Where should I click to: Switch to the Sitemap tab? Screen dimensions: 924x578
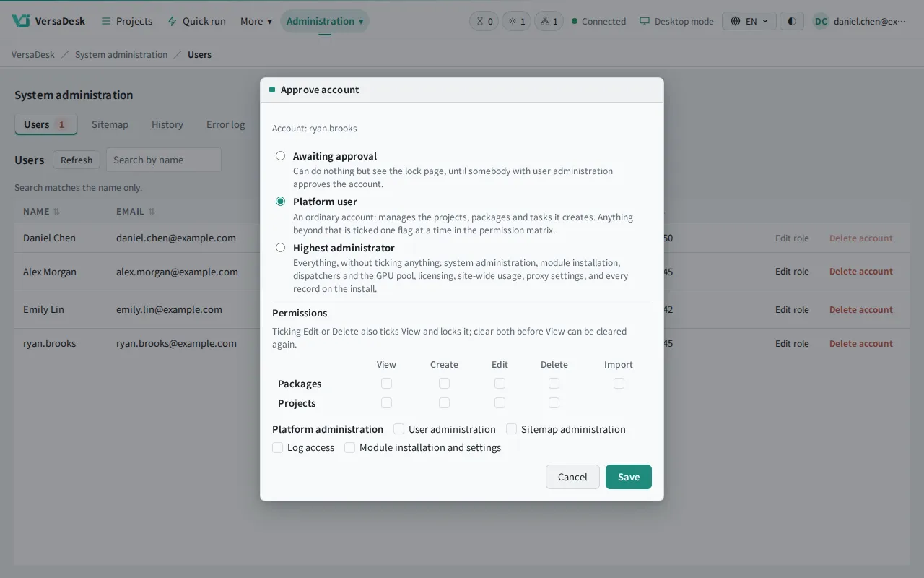coord(110,124)
